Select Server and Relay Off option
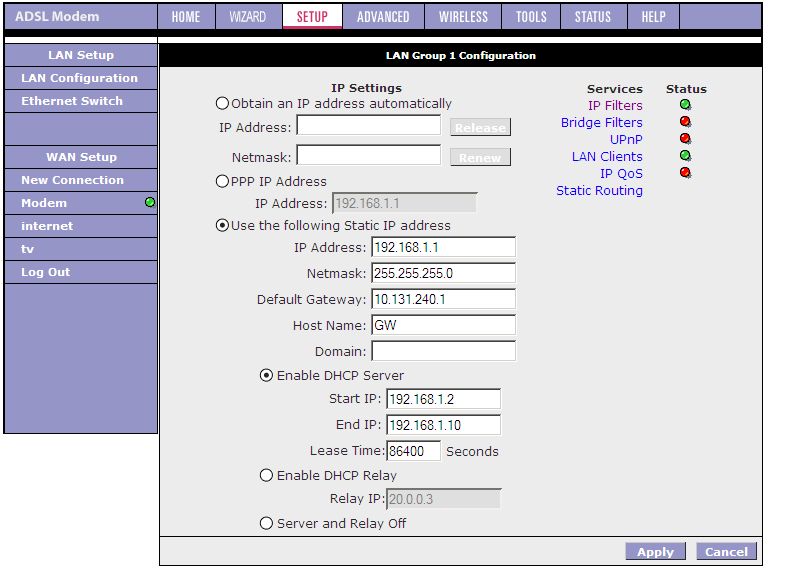Viewport: 789px width, 571px height. click(x=266, y=523)
